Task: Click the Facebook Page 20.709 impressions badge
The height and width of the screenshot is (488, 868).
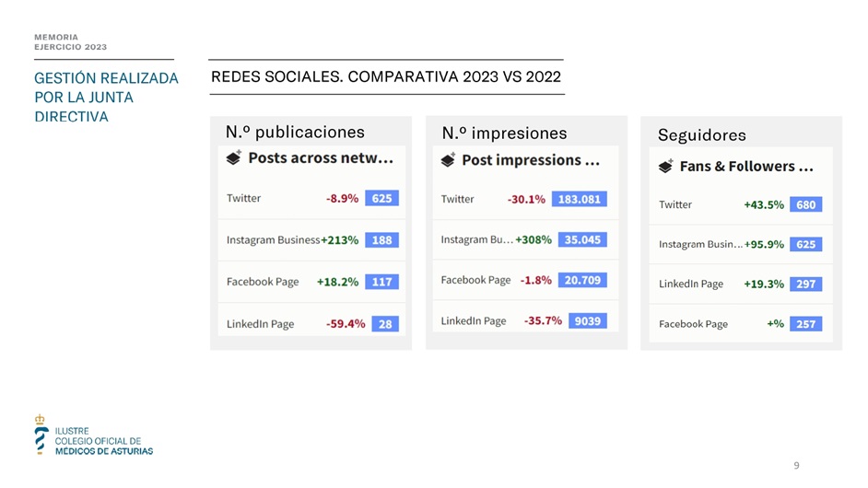Action: point(582,280)
